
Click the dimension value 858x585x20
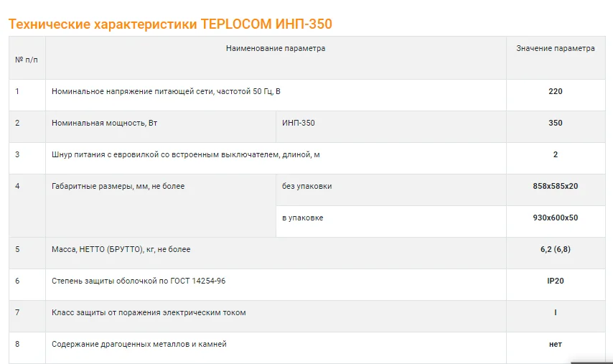(555, 186)
